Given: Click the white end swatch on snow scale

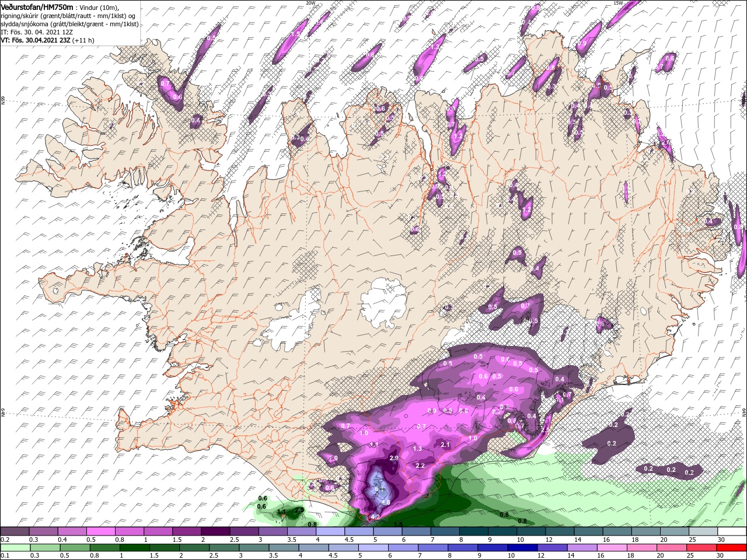Looking at the screenshot, I should pyautogui.click(x=732, y=531).
